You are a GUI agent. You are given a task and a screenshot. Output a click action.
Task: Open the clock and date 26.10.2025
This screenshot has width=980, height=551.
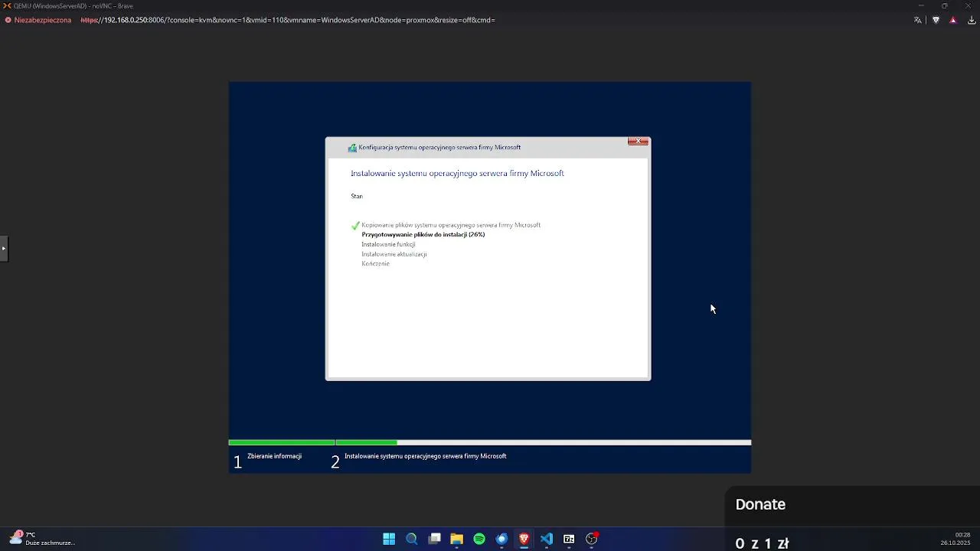point(956,539)
